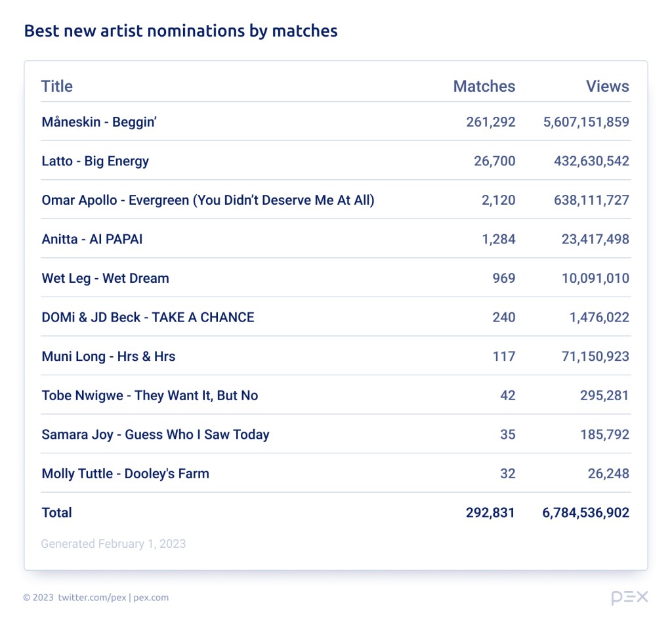Click the Generated February 1, 2023 text
This screenshot has width=672, height=620.
pyautogui.click(x=114, y=544)
